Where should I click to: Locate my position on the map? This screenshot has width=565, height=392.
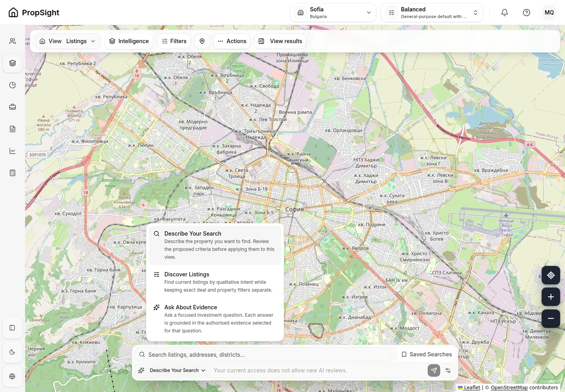pos(551,275)
